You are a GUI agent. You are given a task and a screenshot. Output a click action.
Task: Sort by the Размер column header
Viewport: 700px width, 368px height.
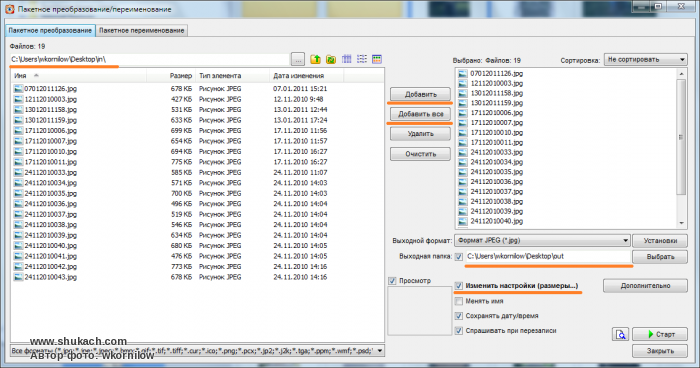[x=171, y=75]
